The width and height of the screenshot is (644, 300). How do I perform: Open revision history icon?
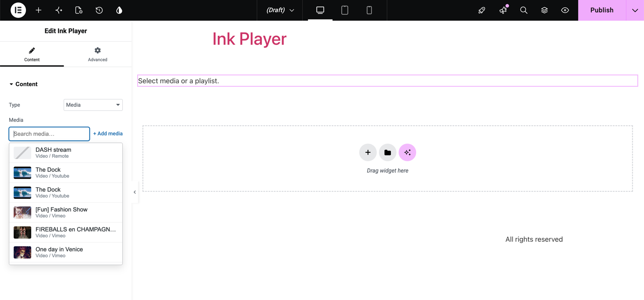99,10
